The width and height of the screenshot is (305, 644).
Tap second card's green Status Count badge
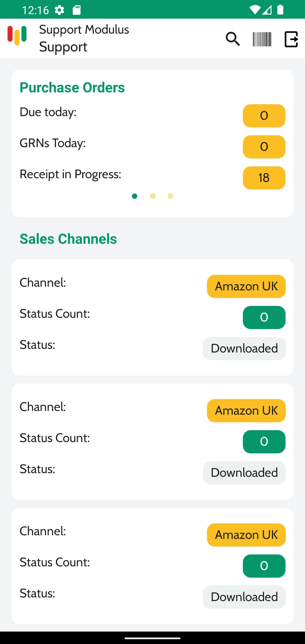pos(264,442)
